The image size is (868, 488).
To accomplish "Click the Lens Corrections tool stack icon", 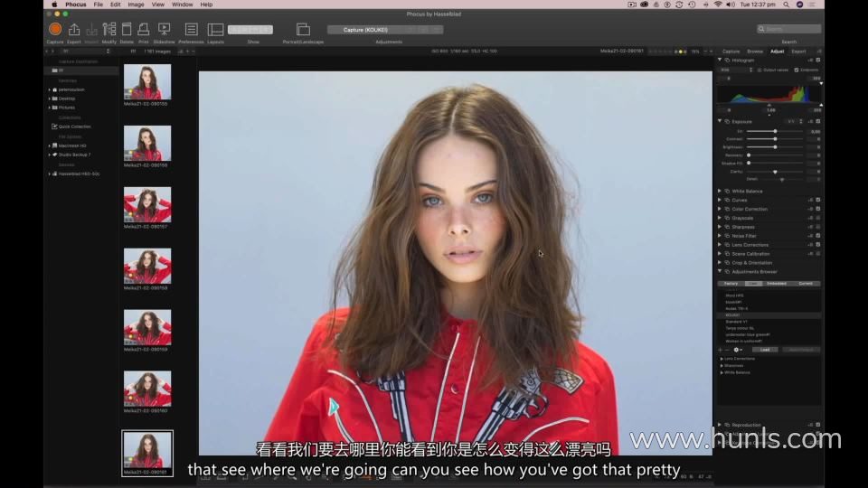I will (x=727, y=245).
